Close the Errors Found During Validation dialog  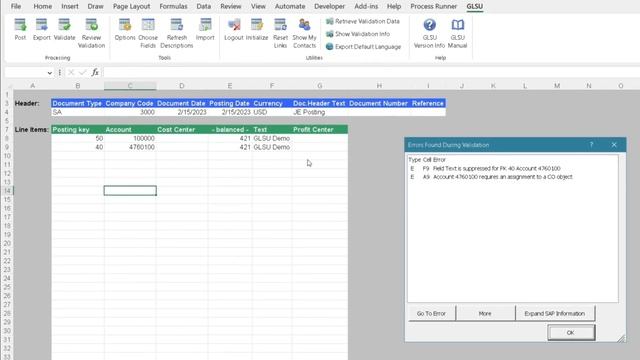pos(614,145)
